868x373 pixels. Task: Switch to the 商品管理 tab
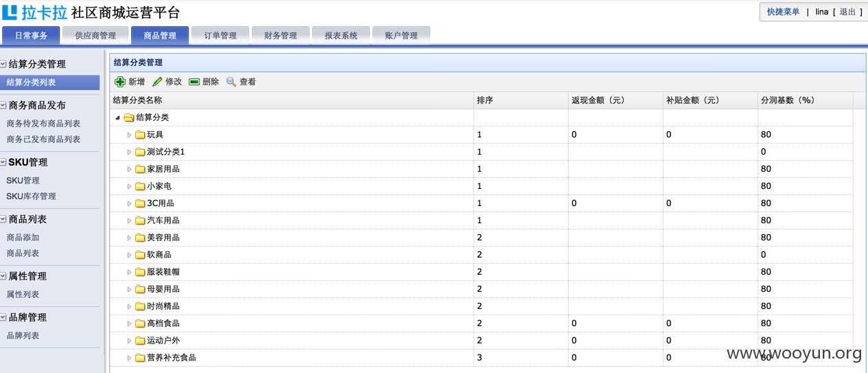159,36
